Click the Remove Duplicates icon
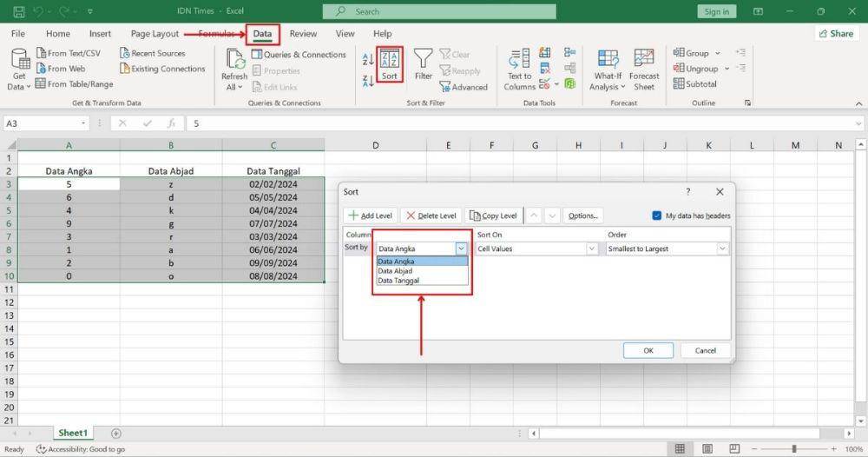The height and width of the screenshot is (457, 868). pyautogui.click(x=545, y=68)
